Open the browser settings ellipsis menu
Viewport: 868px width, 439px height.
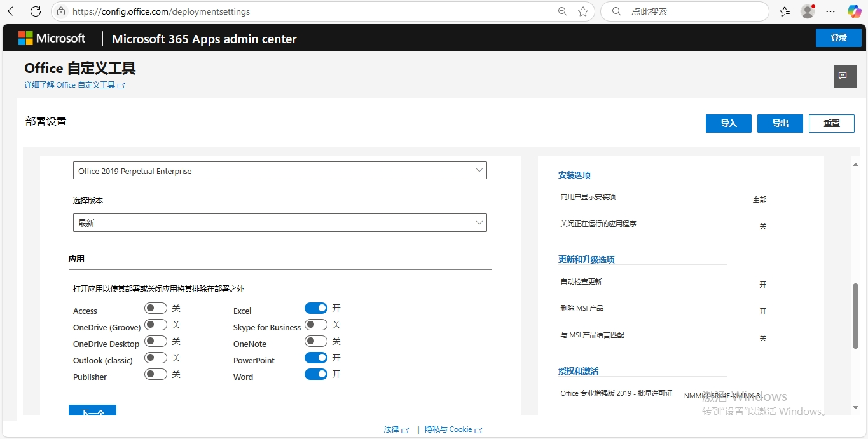pyautogui.click(x=830, y=11)
